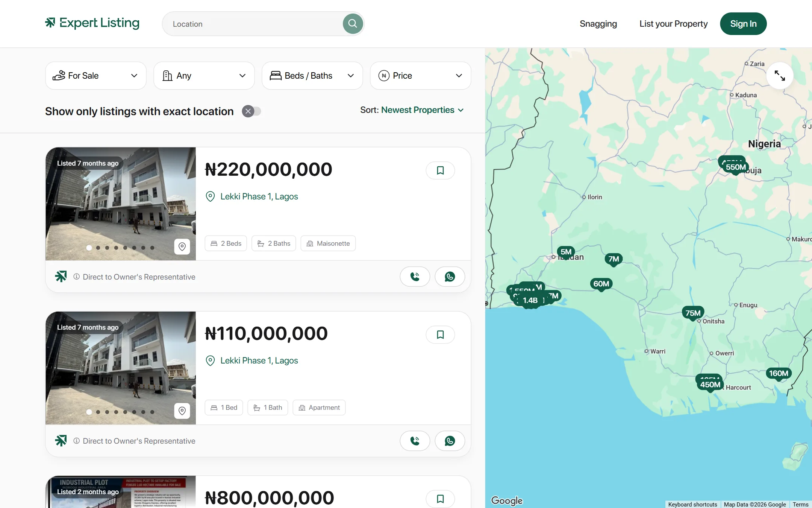Open the For Sale dropdown
Screen dimensions: 812x508
click(96, 76)
